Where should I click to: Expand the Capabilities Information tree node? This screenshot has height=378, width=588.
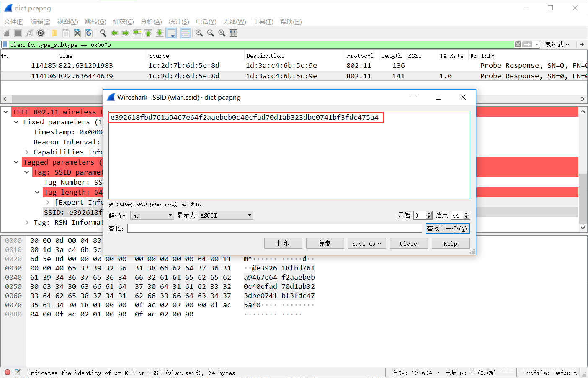[27, 152]
